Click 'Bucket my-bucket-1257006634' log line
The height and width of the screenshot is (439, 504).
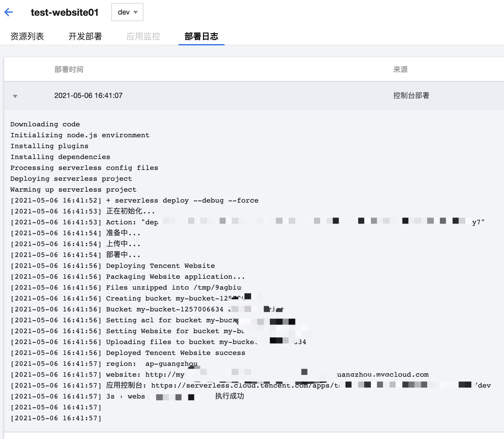coord(147,309)
